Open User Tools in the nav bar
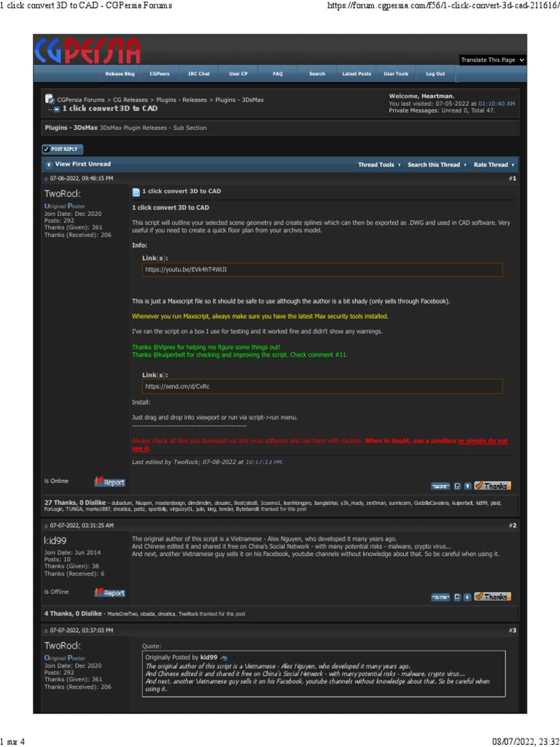The width and height of the screenshot is (560, 747). tap(396, 74)
